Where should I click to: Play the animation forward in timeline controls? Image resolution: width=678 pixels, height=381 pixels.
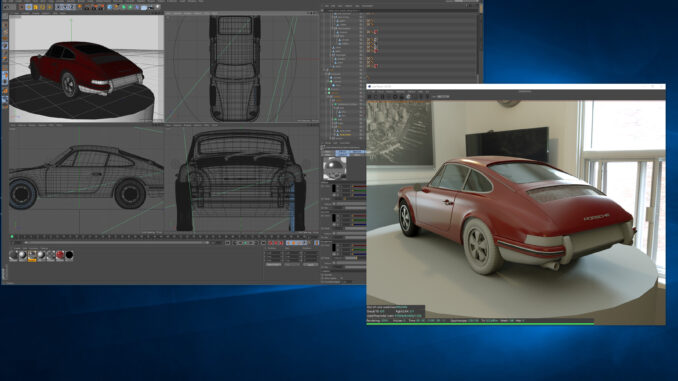(x=245, y=243)
